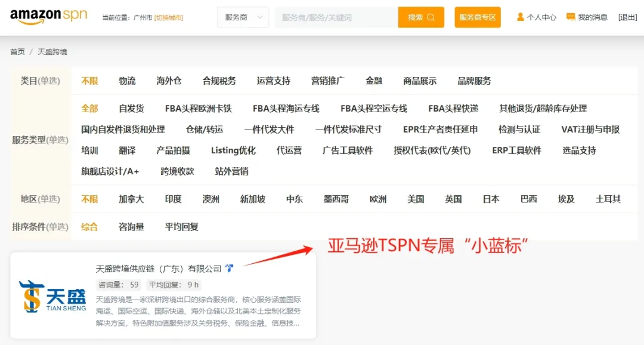Choose 仓储/转运 service type
This screenshot has height=345, width=644.
205,130
